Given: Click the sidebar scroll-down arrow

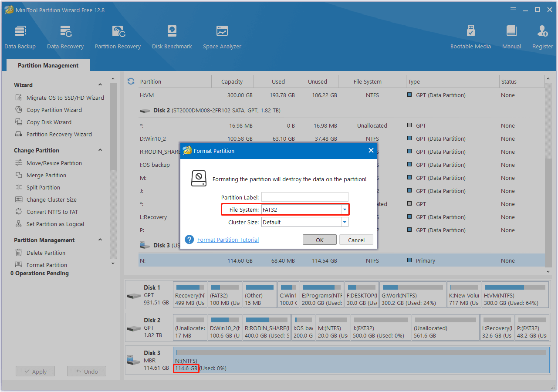Looking at the screenshot, I should point(113,264).
